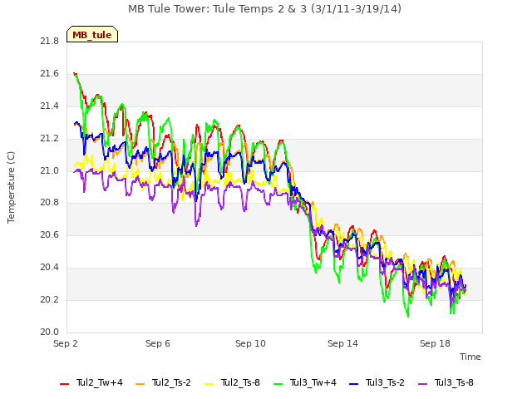
Task: Click the orange Tul2_Ts-2 legend swatch
Action: click(140, 384)
